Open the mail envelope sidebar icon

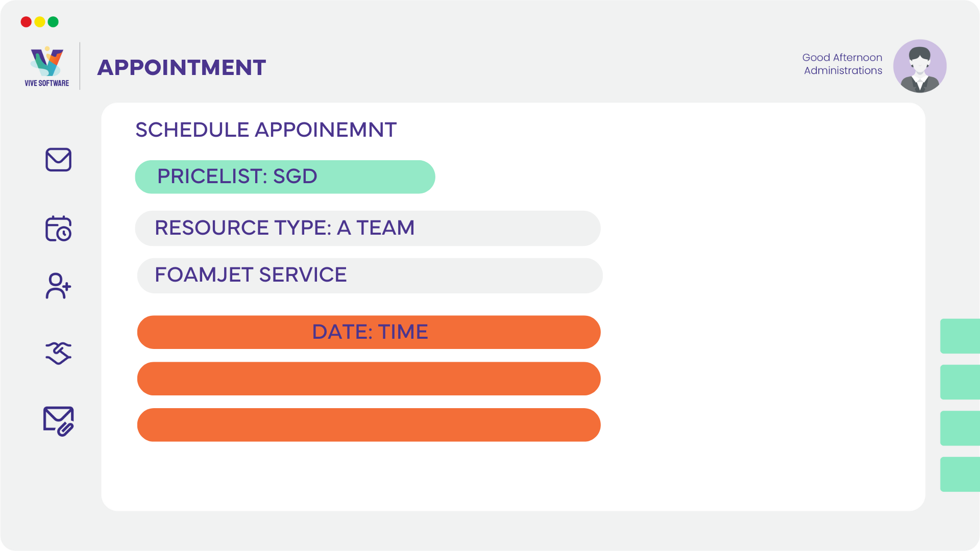click(x=58, y=160)
